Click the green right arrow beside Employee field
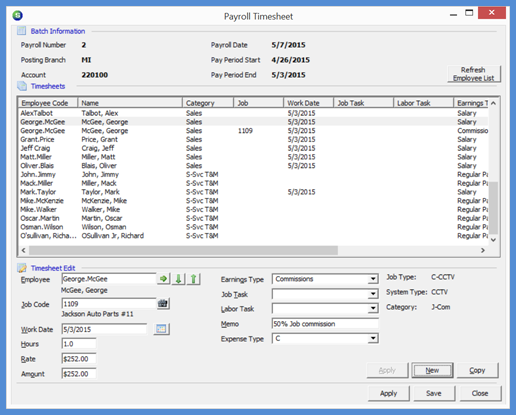 pos(163,279)
